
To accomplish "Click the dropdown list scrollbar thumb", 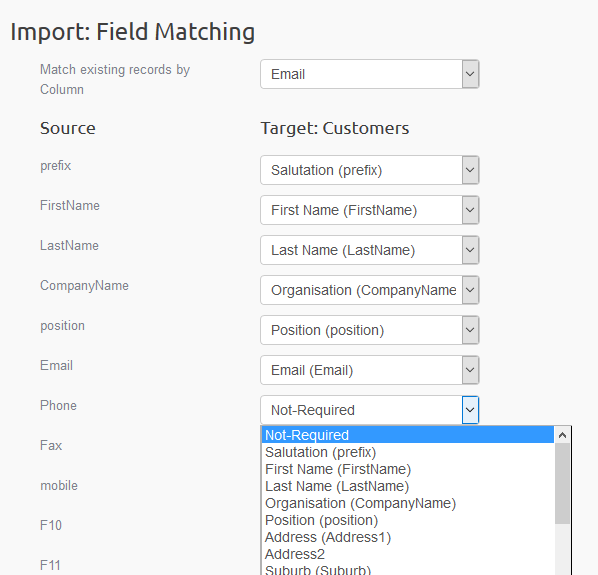I will [562, 483].
